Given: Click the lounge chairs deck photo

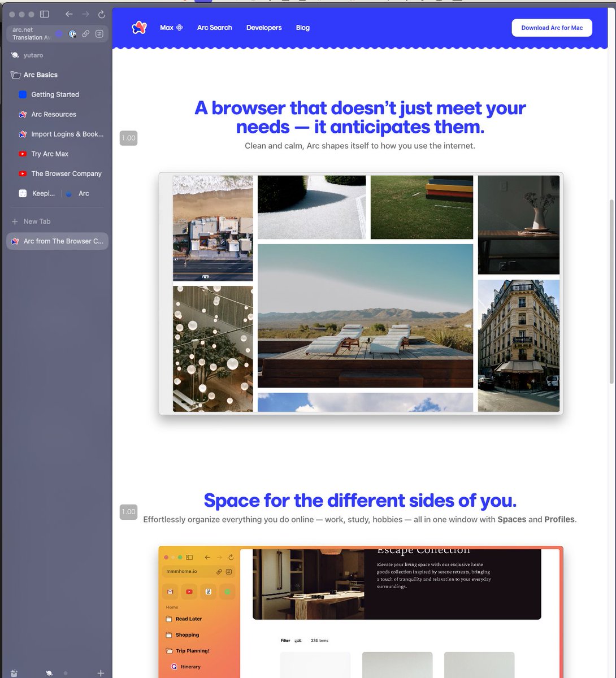Looking at the screenshot, I should (365, 316).
